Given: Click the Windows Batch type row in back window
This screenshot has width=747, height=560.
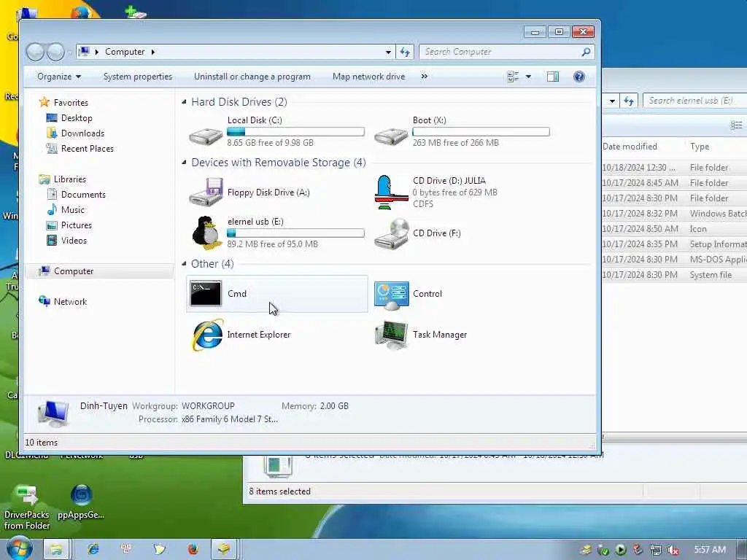Looking at the screenshot, I should [x=674, y=214].
